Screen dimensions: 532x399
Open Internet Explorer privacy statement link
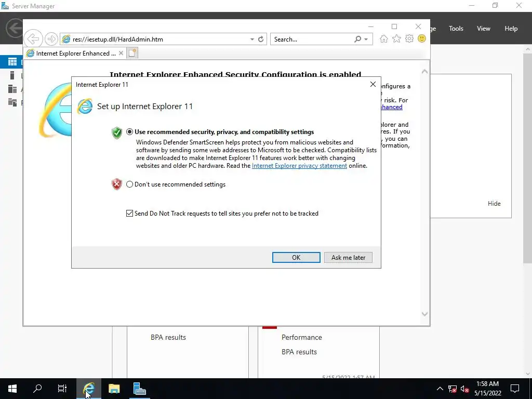[299, 166]
